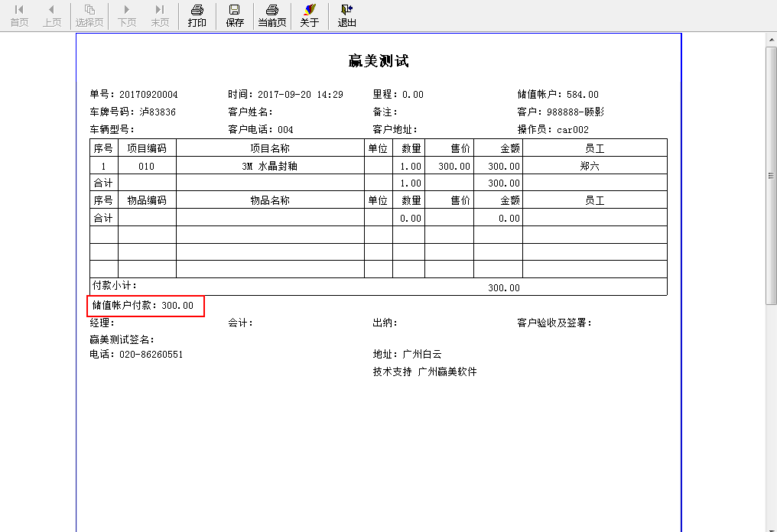Image resolution: width=777 pixels, height=532 pixels.
Task: Select the 3M 水晶封釉 item cell
Action: point(270,166)
